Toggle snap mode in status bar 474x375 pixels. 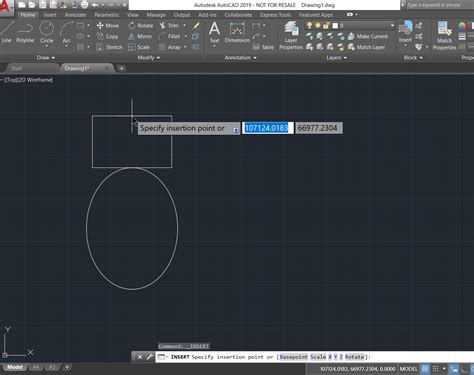(435, 369)
